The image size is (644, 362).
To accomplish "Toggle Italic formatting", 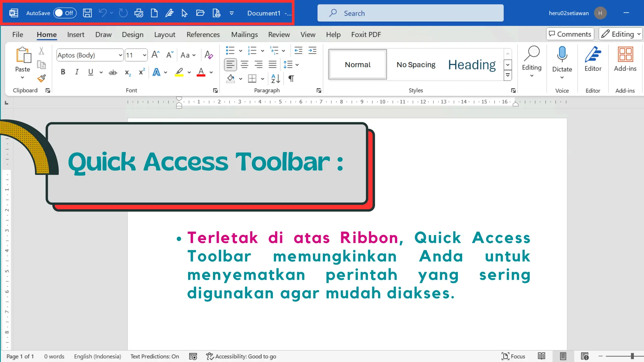I will click(x=77, y=72).
